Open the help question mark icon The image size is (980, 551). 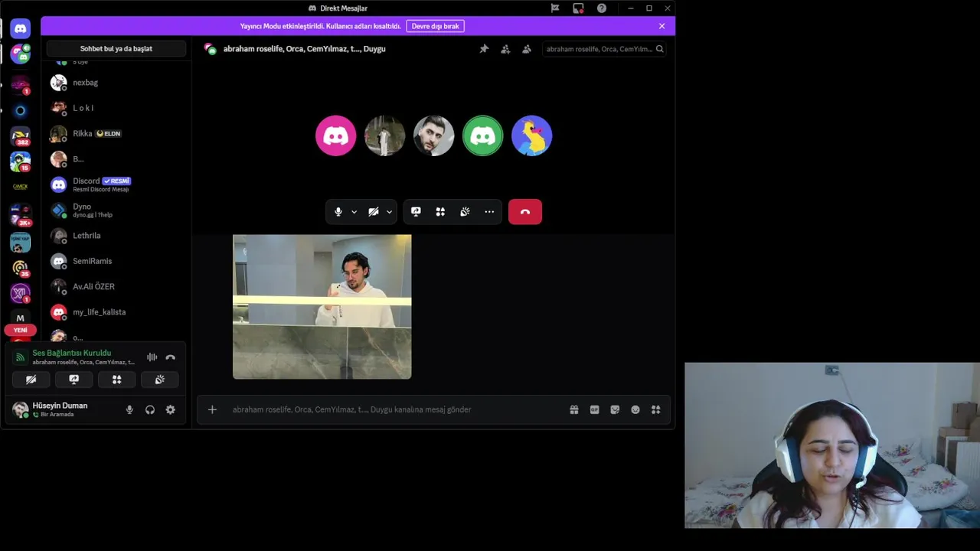click(x=602, y=8)
